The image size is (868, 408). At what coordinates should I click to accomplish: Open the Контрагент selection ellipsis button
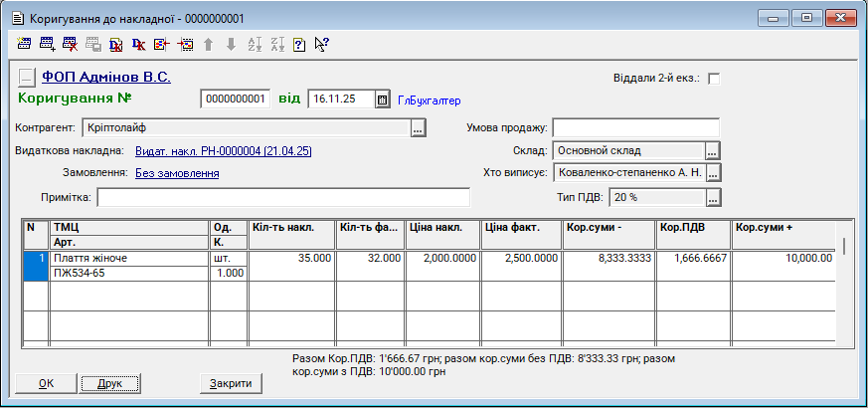pyautogui.click(x=418, y=127)
